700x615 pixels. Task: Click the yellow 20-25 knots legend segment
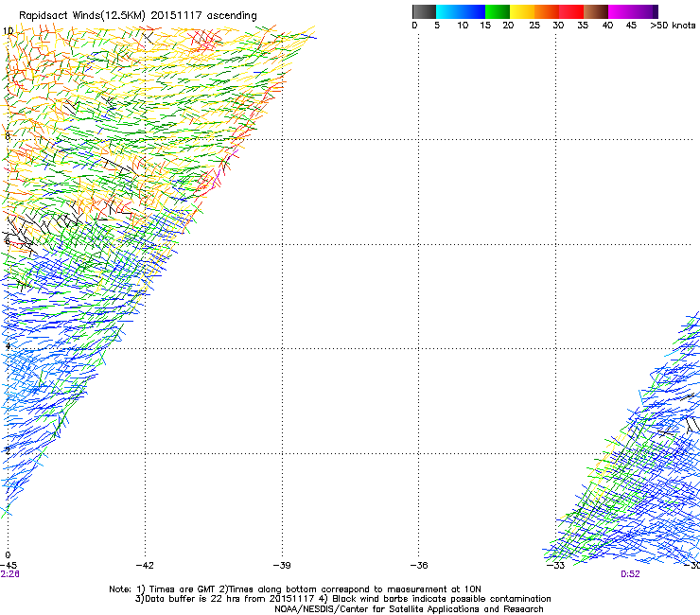coord(522,11)
